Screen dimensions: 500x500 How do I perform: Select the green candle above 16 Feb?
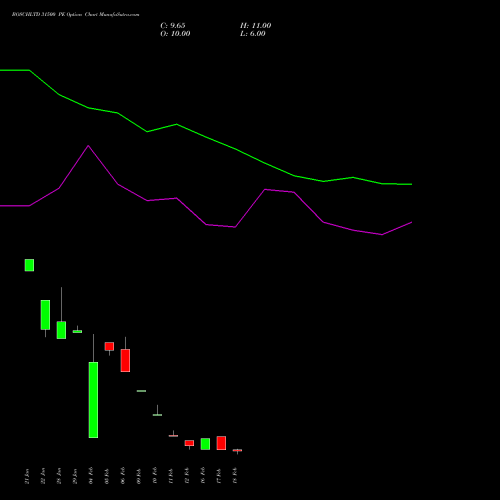coord(205,444)
